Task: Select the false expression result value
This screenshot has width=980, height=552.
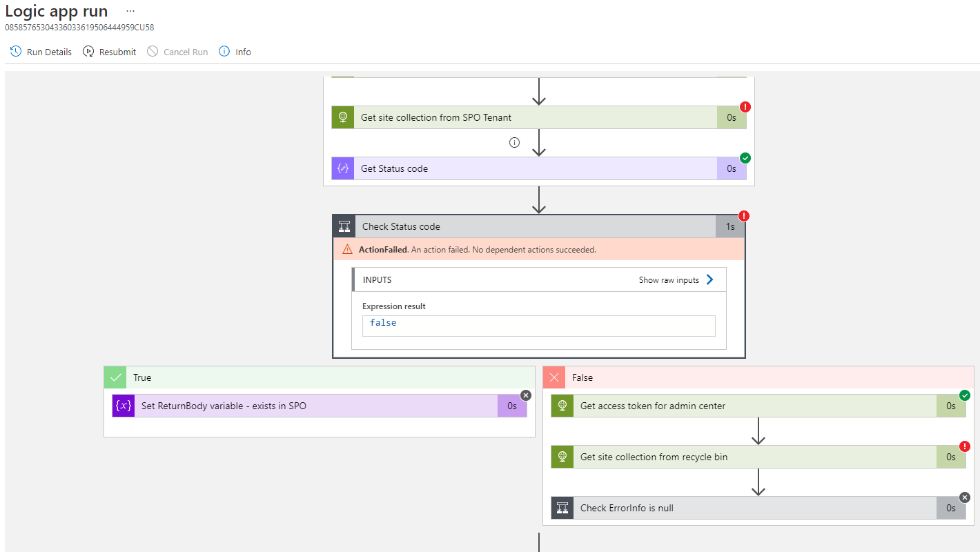Action: pyautogui.click(x=383, y=322)
